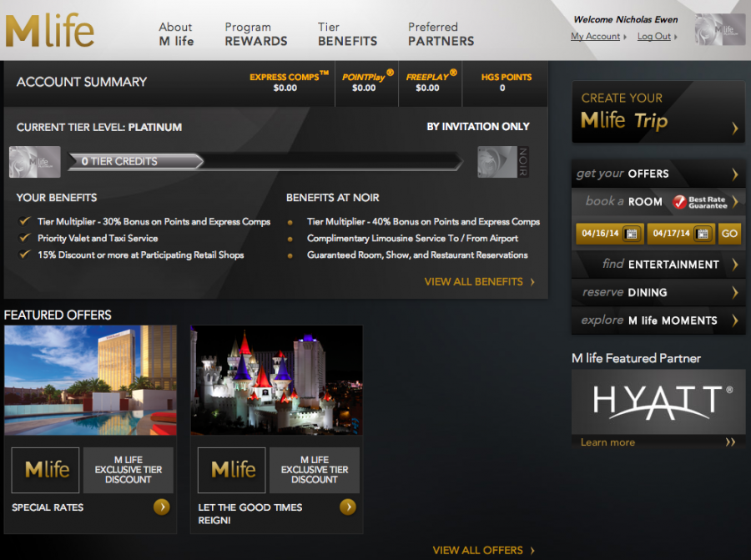The width and height of the screenshot is (751, 560).
Task: Click the 'Account Summary' heading
Action: click(82, 82)
